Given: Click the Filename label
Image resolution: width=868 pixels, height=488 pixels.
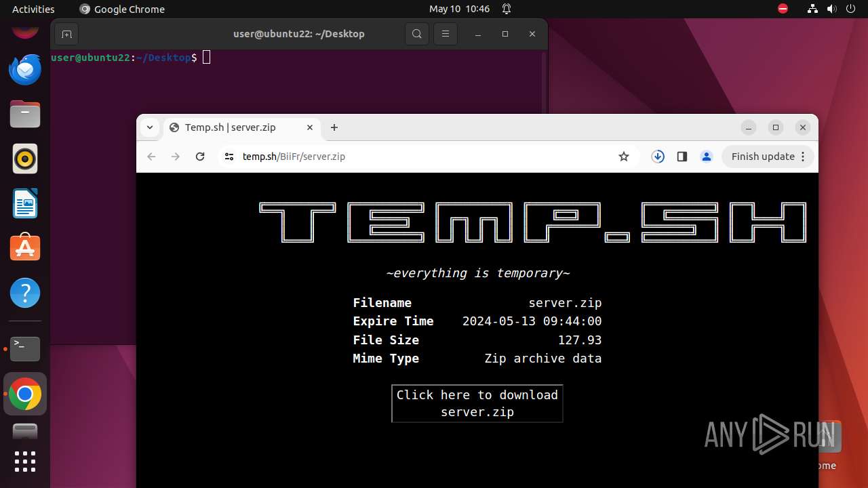Looking at the screenshot, I should coord(382,303).
